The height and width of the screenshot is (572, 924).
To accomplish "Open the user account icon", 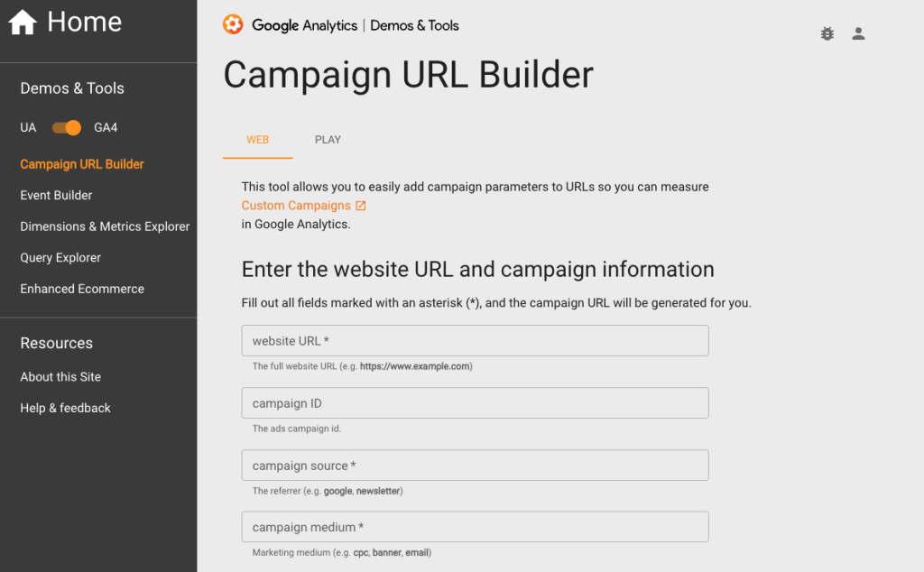I will coord(858,33).
